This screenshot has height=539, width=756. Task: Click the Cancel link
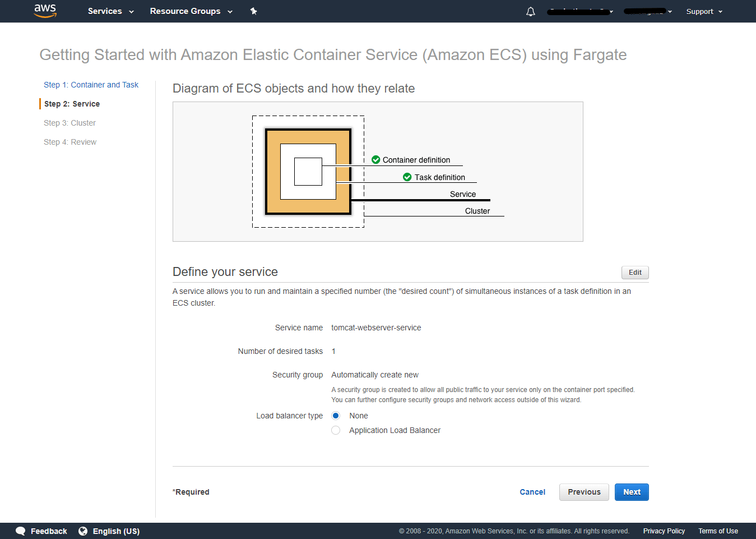tap(532, 492)
